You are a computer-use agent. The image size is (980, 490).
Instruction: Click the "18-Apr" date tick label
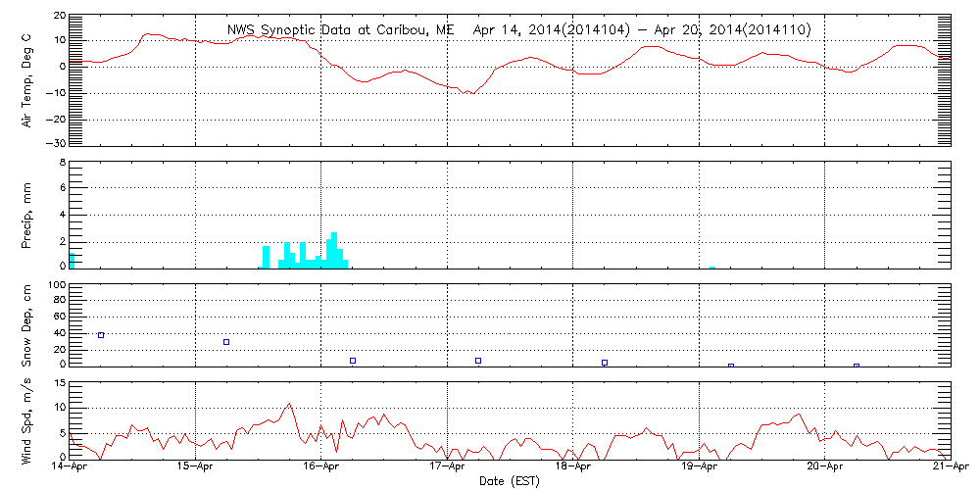tap(573, 468)
